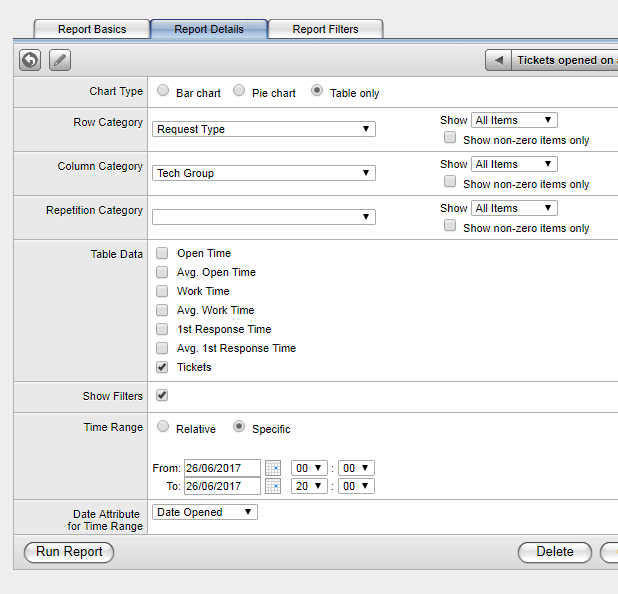The image size is (618, 594).
Task: Select the Relative time range option
Action: [x=163, y=426]
